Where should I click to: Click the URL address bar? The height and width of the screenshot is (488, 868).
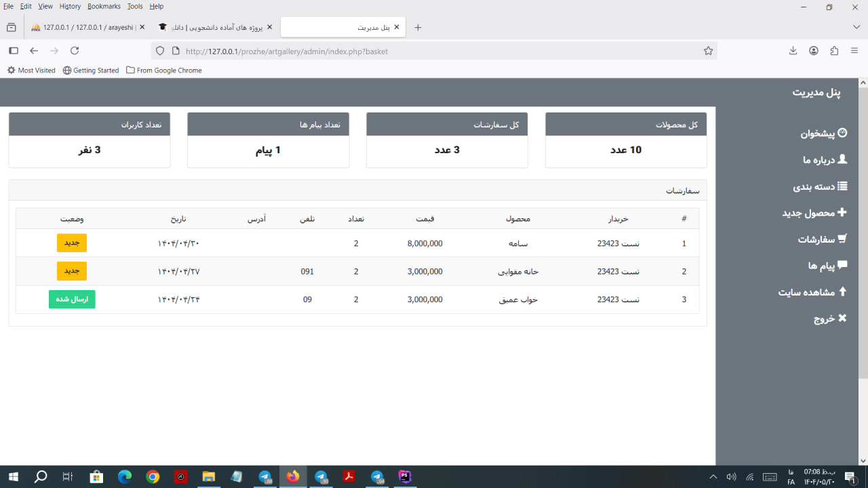[434, 51]
